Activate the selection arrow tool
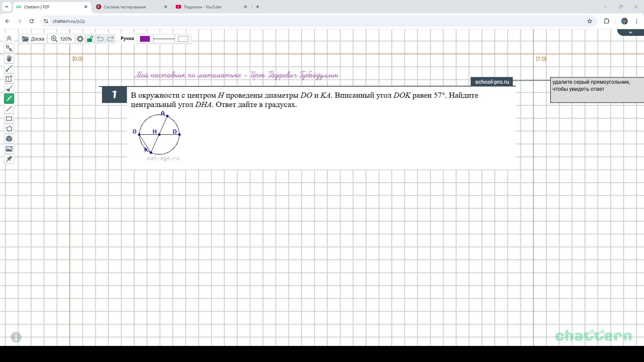Screen dimensions: 644x362 [9, 48]
